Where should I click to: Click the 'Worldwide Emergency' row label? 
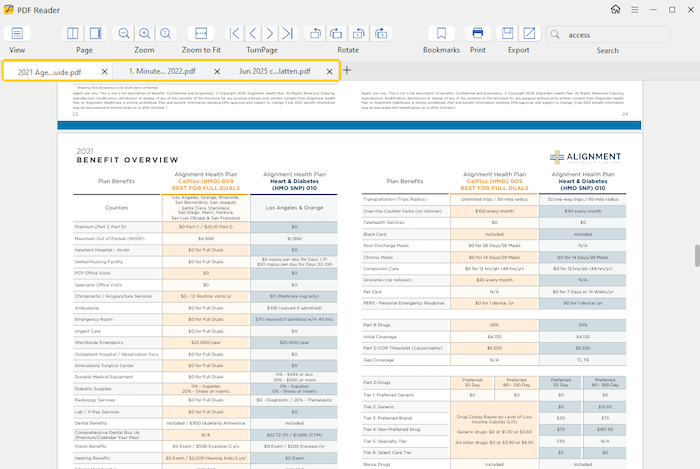point(99,342)
